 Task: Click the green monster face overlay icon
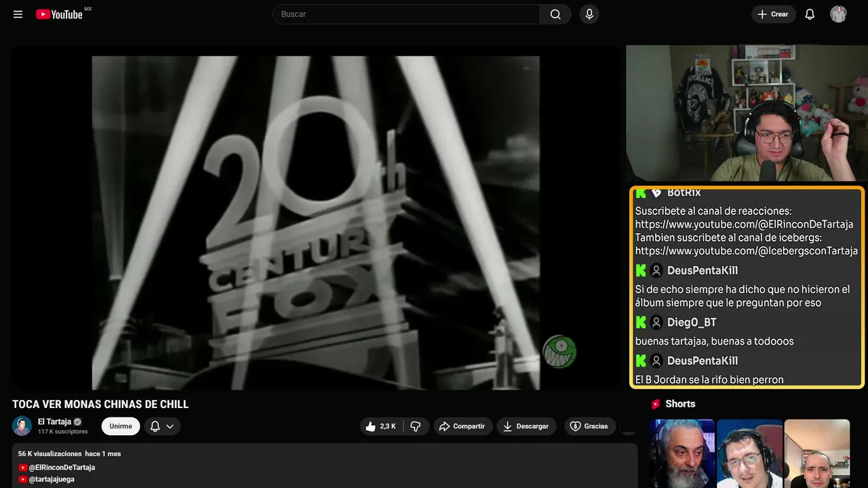pyautogui.click(x=559, y=352)
